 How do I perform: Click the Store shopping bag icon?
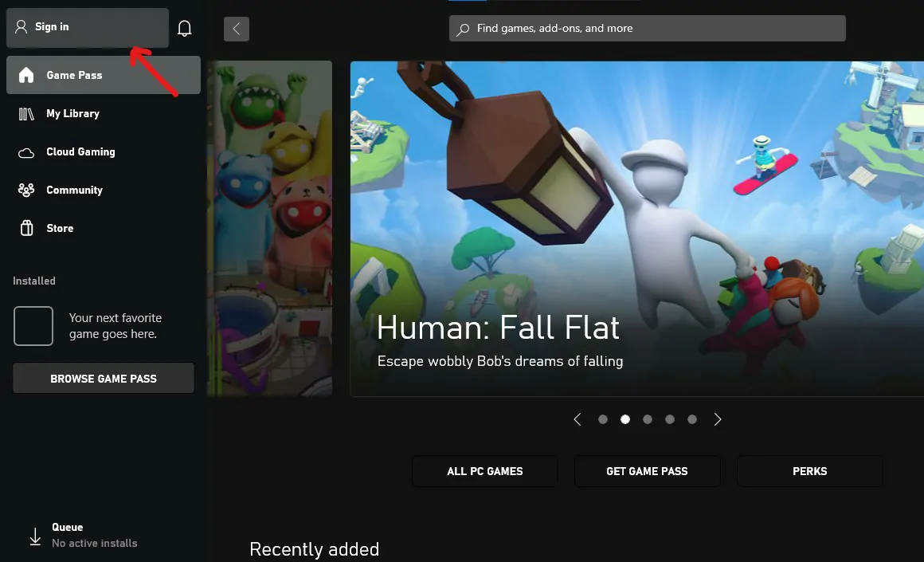coord(26,228)
